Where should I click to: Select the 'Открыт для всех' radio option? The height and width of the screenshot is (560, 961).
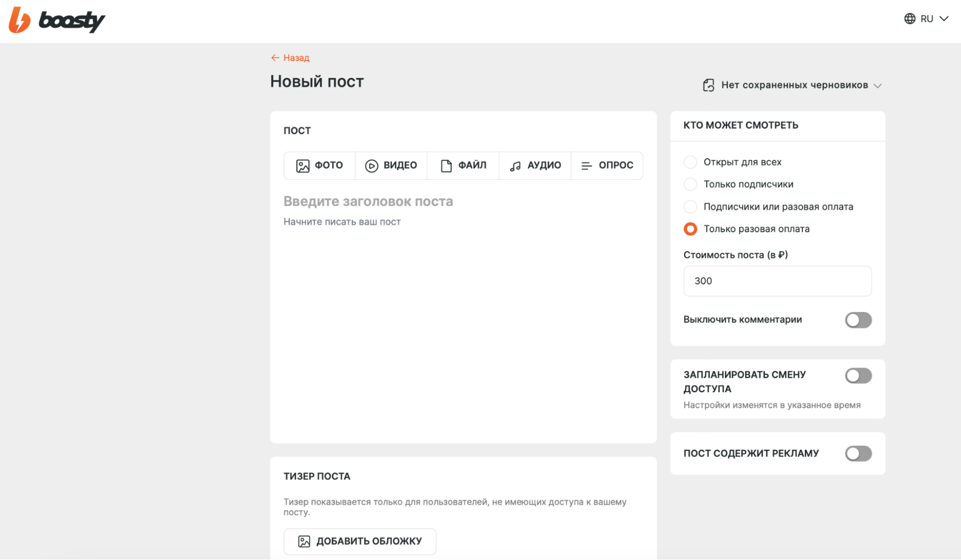(x=690, y=162)
